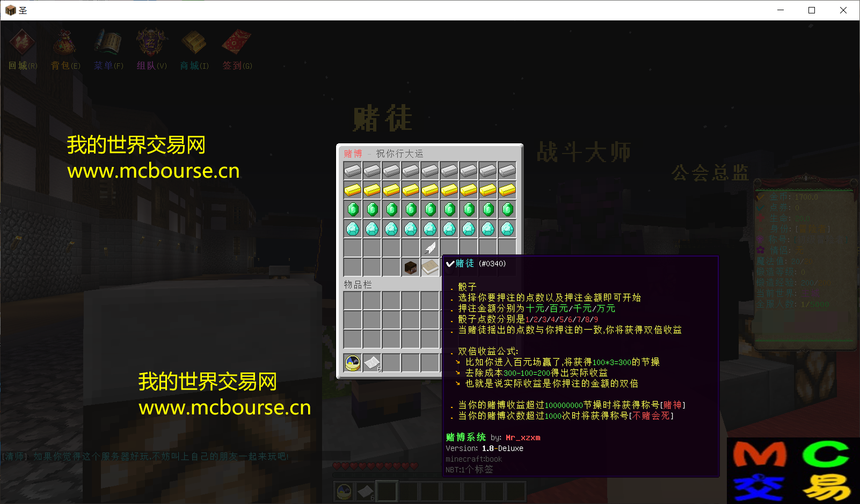Viewport: 860px width, 504px height.
Task: Select the third iron ingot in the chest row
Action: 391,171
